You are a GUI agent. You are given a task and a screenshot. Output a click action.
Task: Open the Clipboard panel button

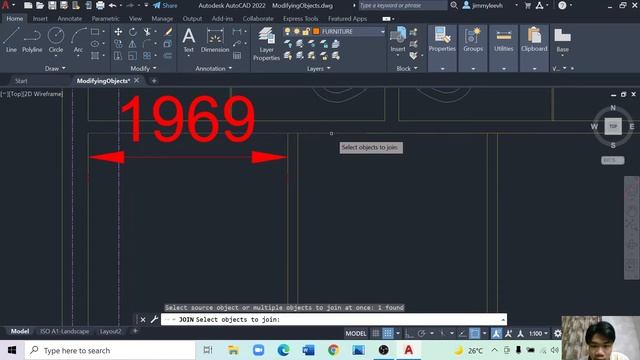tap(534, 40)
